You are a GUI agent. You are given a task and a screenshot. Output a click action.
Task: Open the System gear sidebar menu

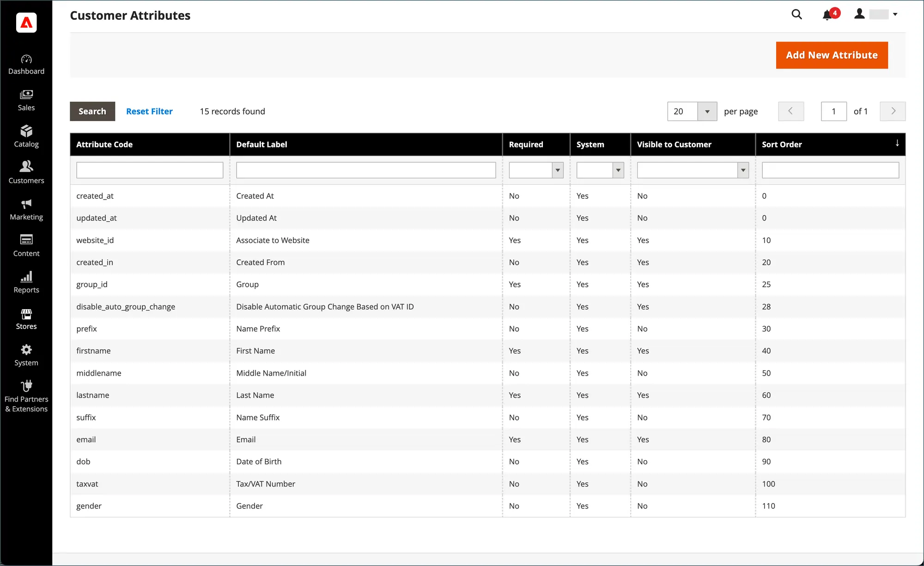[26, 355]
